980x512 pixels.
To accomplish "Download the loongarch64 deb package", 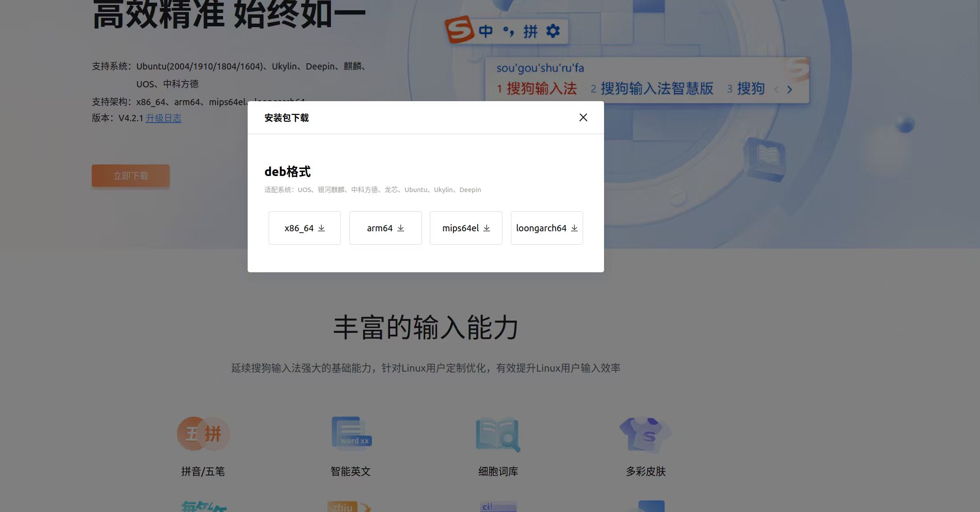I will coord(547,228).
